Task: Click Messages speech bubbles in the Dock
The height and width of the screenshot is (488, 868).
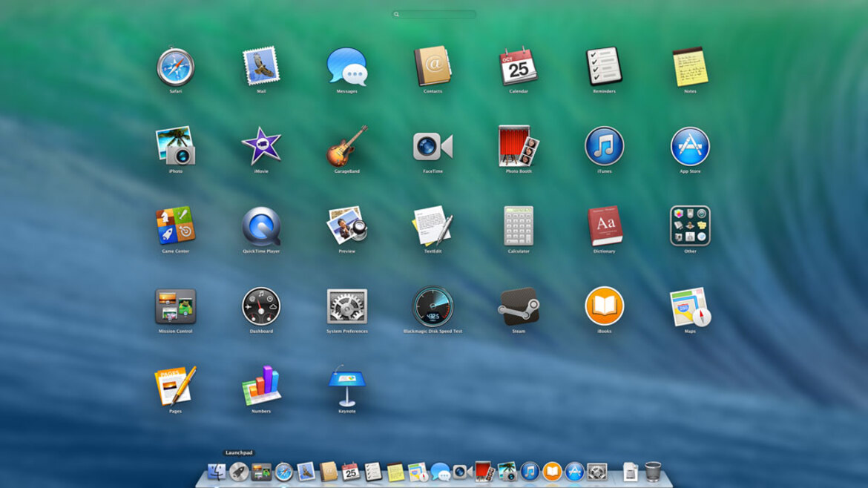Action: tap(440, 472)
